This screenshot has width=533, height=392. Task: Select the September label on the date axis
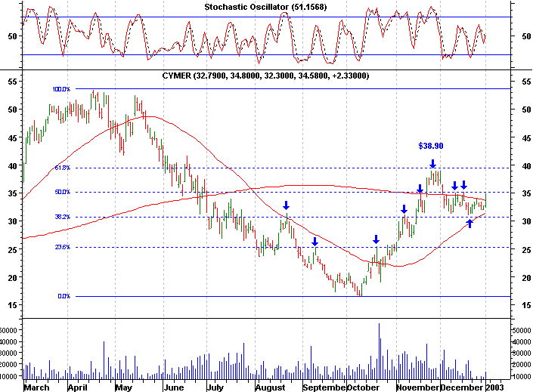pos(324,387)
